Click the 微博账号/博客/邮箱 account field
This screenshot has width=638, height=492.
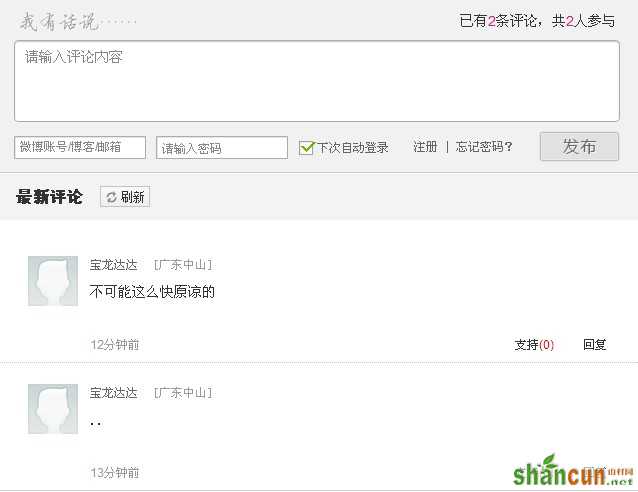coord(80,147)
